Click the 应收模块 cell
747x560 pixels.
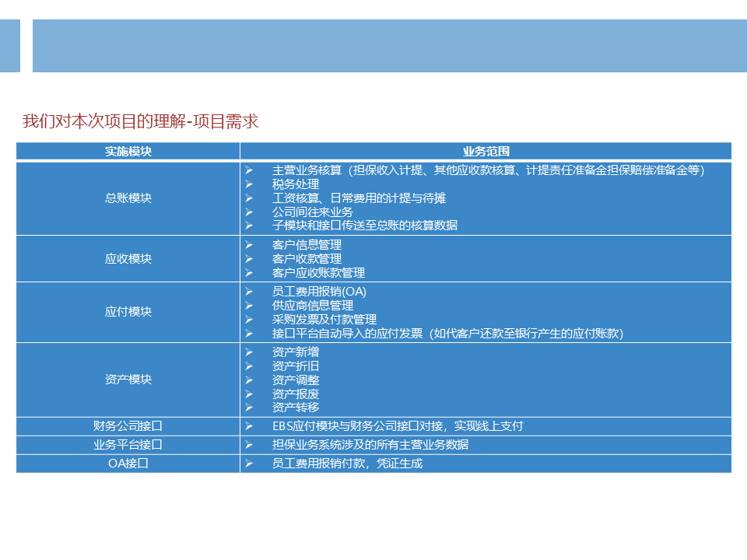click(128, 258)
